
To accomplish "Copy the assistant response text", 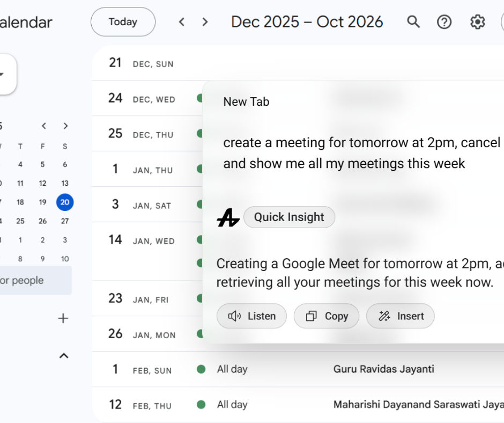I will pyautogui.click(x=327, y=316).
